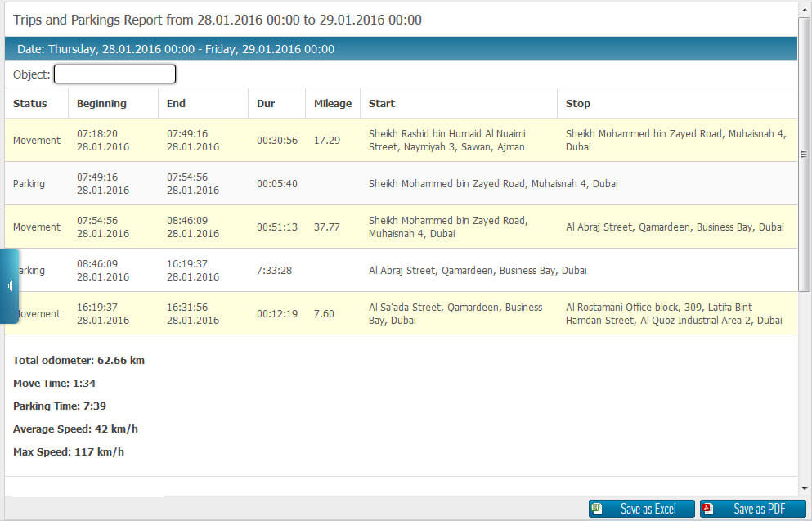Click the Max Speed 117 km/h line

69,451
